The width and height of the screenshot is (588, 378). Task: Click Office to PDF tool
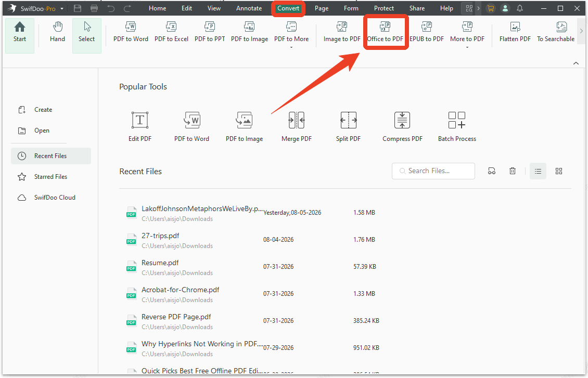tap(385, 32)
